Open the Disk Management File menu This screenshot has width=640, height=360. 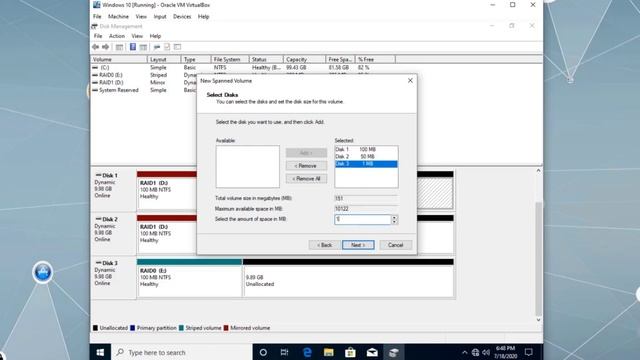(x=98, y=36)
